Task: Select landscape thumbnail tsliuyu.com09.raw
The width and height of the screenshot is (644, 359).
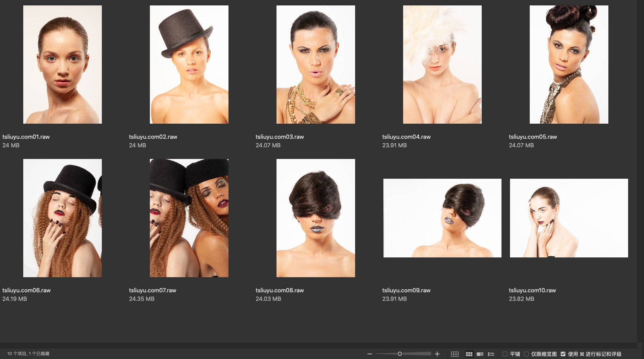Action: point(442,218)
